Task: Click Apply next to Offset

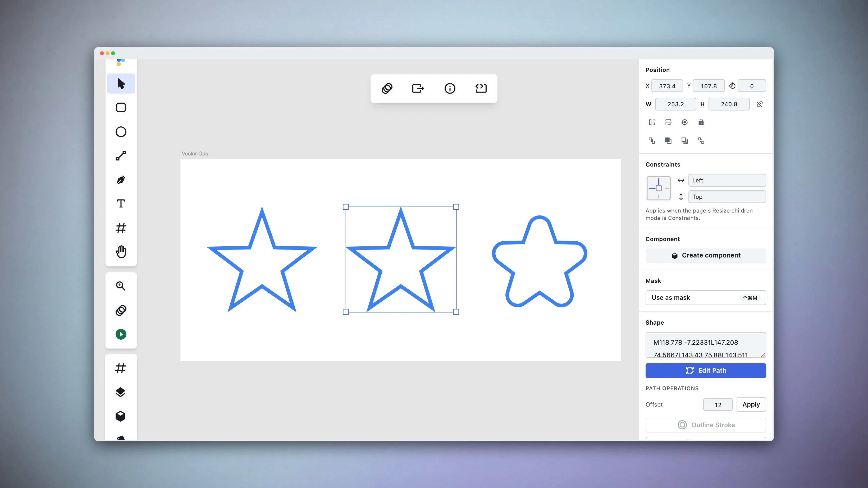Action: point(751,404)
